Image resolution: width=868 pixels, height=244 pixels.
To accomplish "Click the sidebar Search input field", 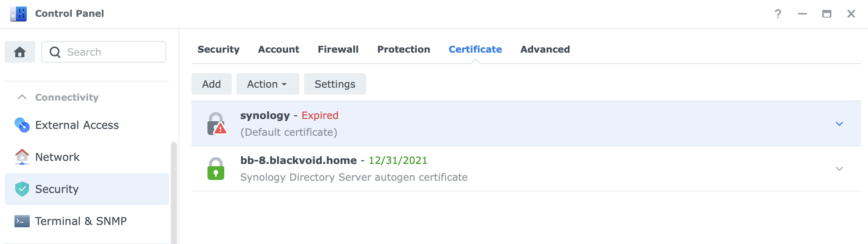I will [104, 52].
